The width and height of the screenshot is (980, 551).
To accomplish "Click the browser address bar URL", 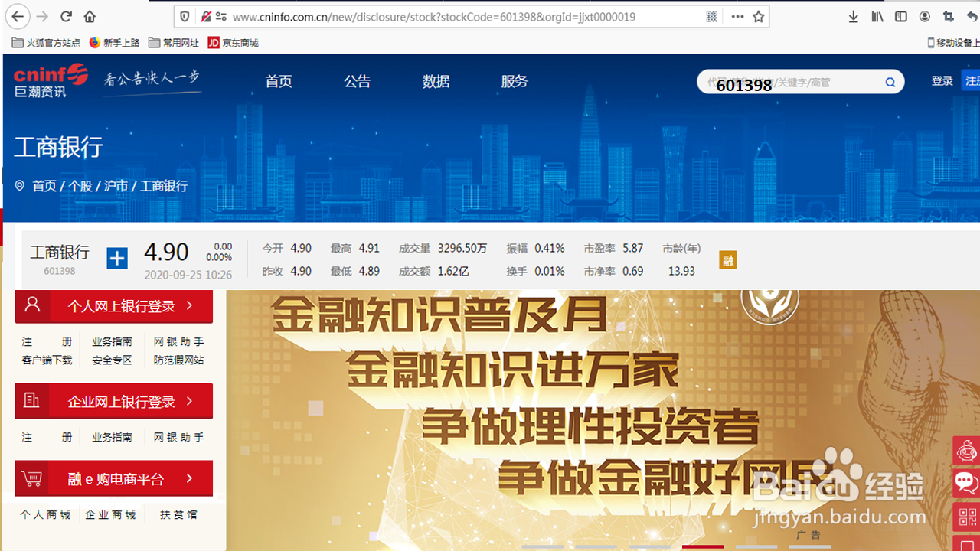I will tap(433, 17).
